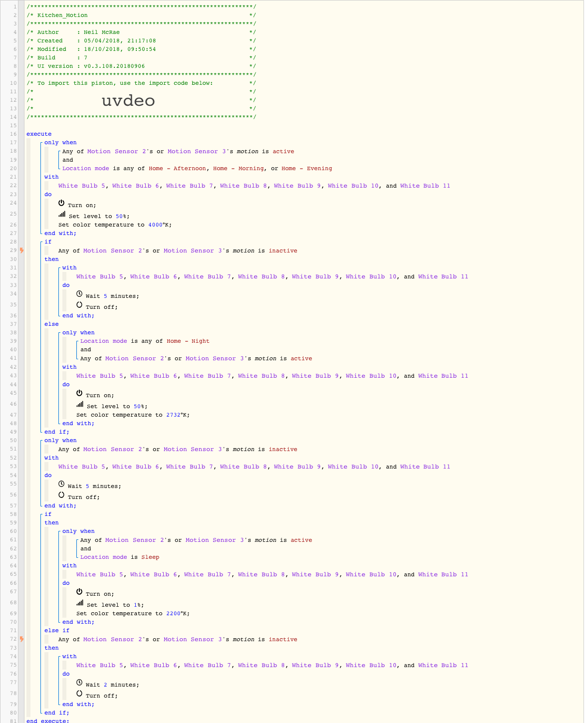
Task: Click the level bars icon on line 46
Action: pyautogui.click(x=80, y=404)
